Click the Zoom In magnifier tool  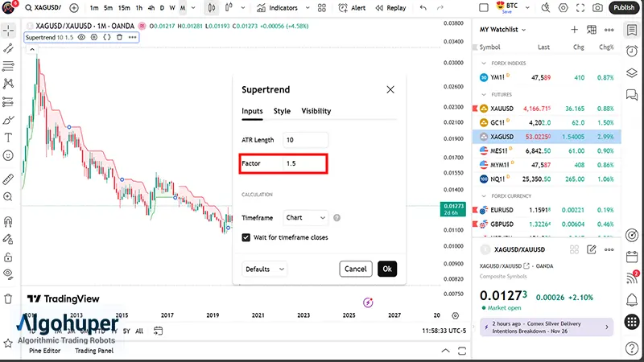9,197
